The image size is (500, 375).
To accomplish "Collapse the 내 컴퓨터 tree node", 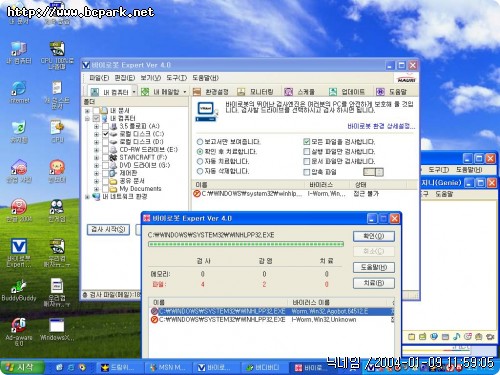I will [x=87, y=118].
